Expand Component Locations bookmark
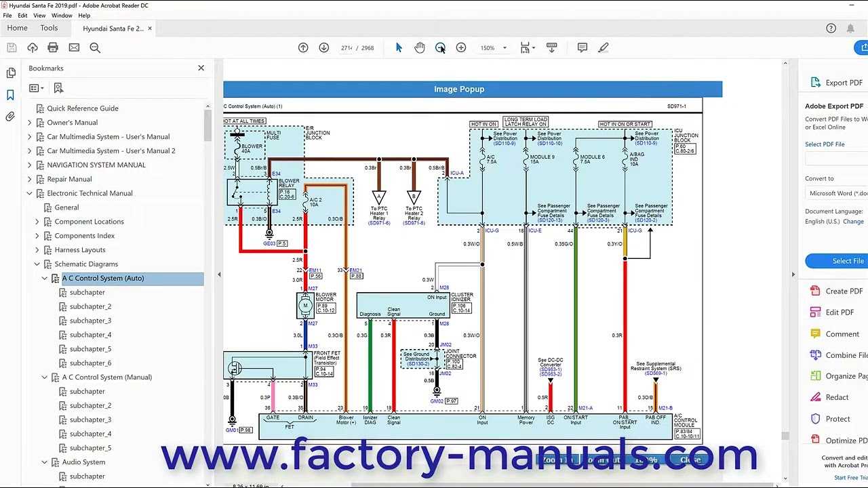Screen dimensions: 868x488 (x=37, y=222)
